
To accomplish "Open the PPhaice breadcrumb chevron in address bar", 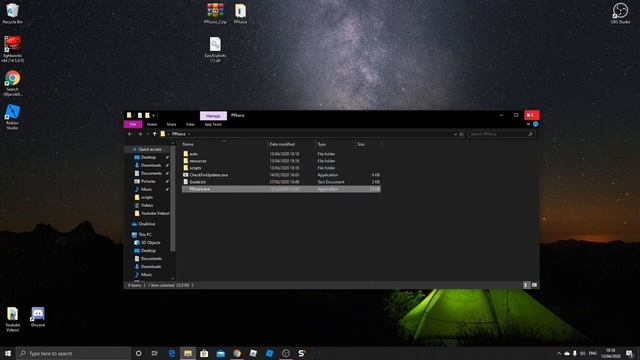I will click(x=189, y=134).
